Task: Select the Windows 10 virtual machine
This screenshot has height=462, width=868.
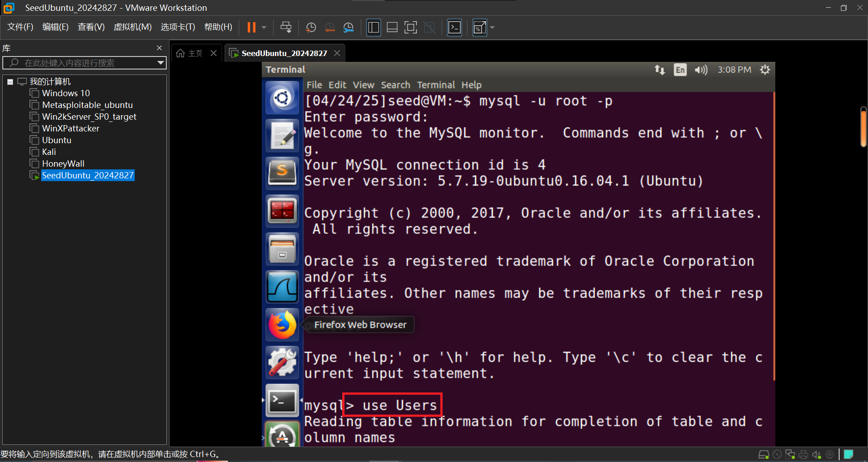Action: pyautogui.click(x=66, y=93)
